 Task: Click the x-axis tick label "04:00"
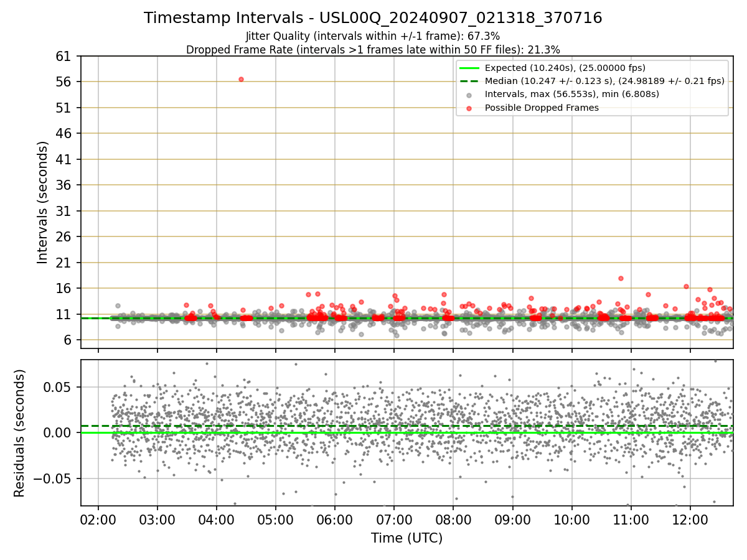216,519
